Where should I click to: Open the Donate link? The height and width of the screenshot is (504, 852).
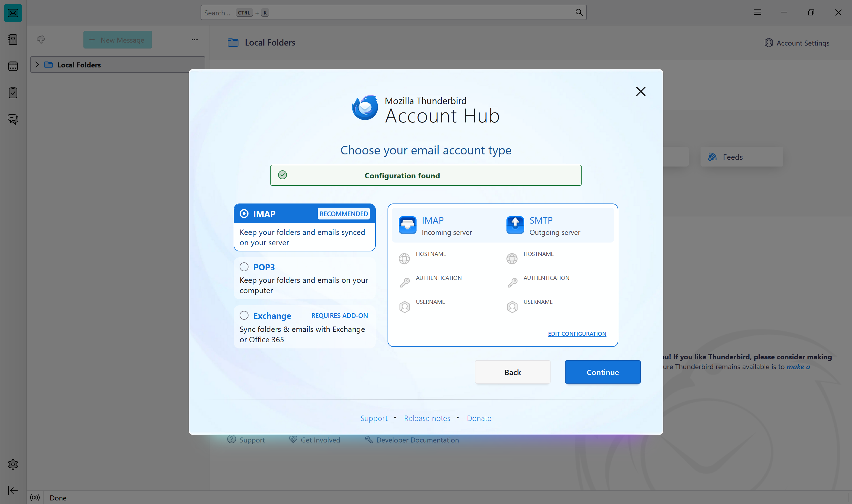coord(479,419)
